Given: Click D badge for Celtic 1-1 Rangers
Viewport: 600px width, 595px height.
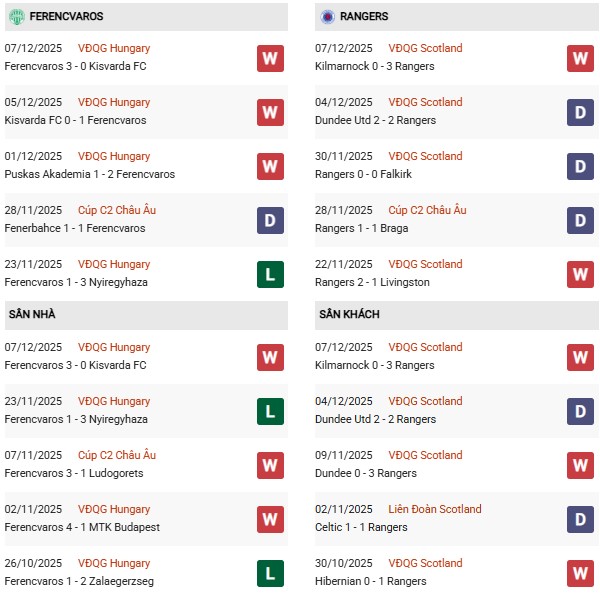Looking at the screenshot, I should 580,519.
